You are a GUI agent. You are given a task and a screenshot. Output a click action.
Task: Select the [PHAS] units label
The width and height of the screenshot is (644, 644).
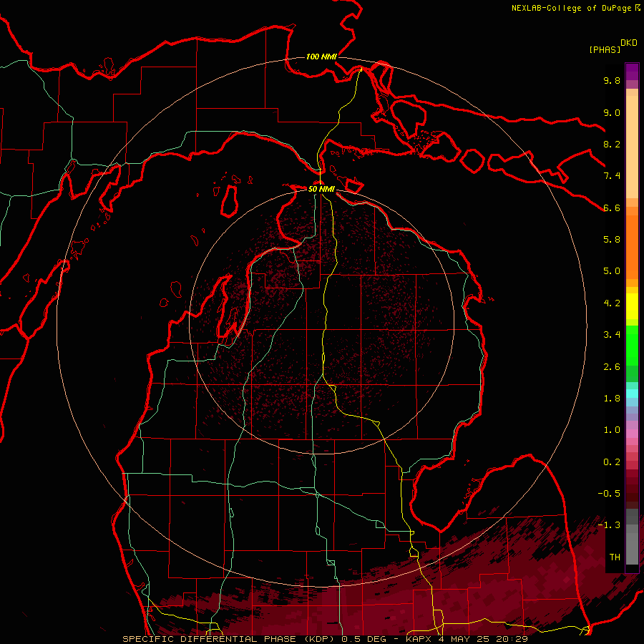(x=605, y=49)
